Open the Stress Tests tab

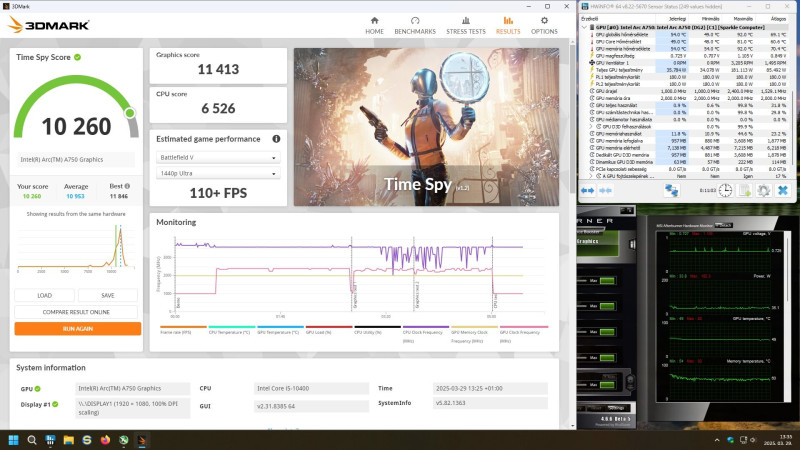466,26
